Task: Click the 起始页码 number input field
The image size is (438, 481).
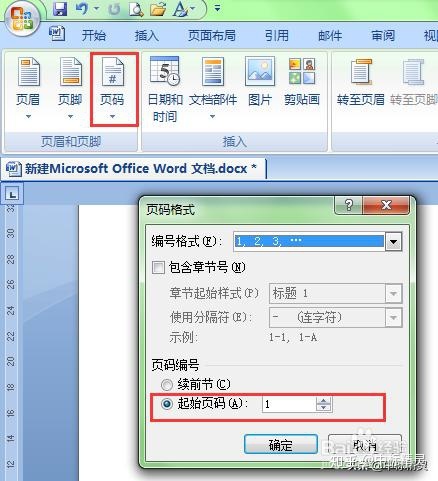Action: pyautogui.click(x=289, y=404)
